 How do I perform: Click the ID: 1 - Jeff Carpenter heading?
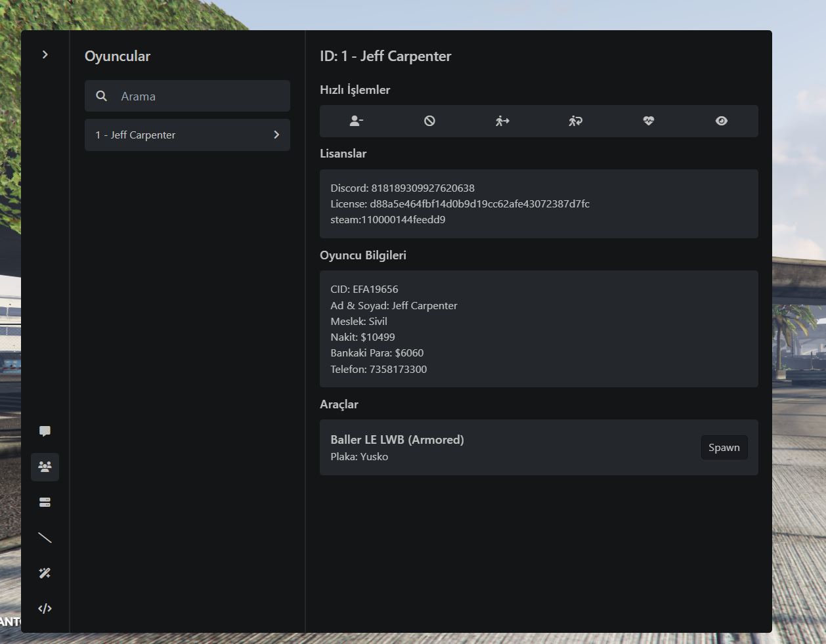[385, 56]
